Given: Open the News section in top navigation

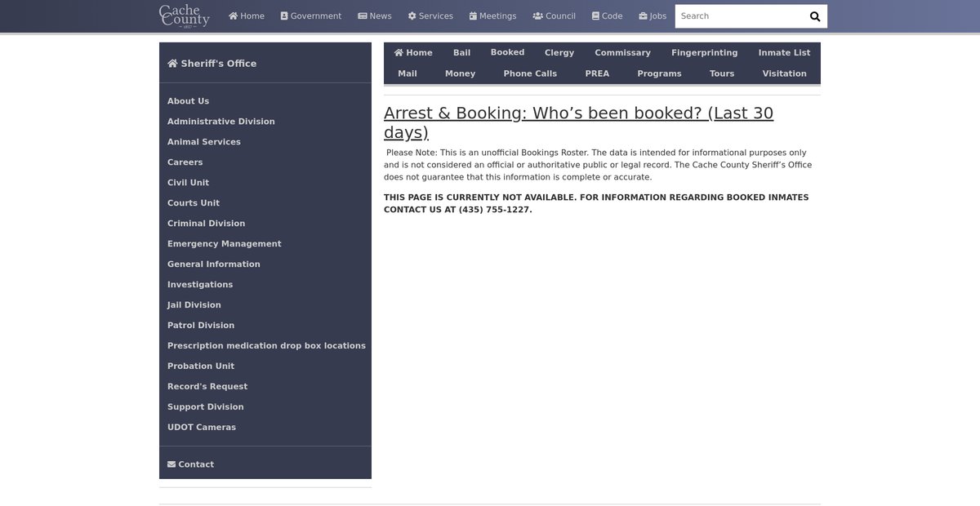Looking at the screenshot, I should click(375, 16).
